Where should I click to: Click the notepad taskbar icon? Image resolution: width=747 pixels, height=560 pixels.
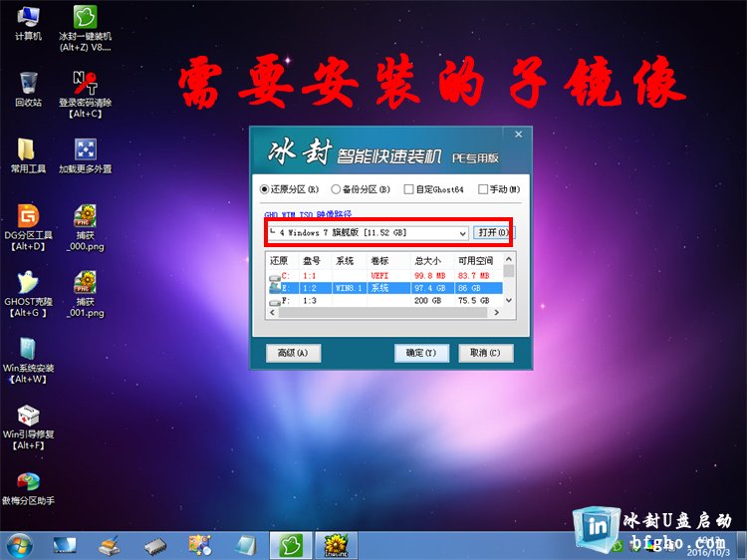[x=245, y=546]
